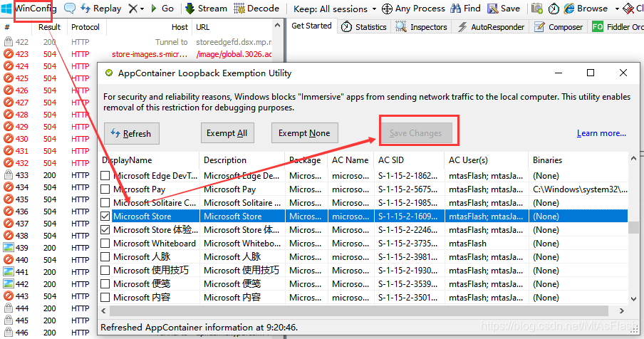Select session 439 image row
The width and height of the screenshot is (644, 339).
point(49,248)
